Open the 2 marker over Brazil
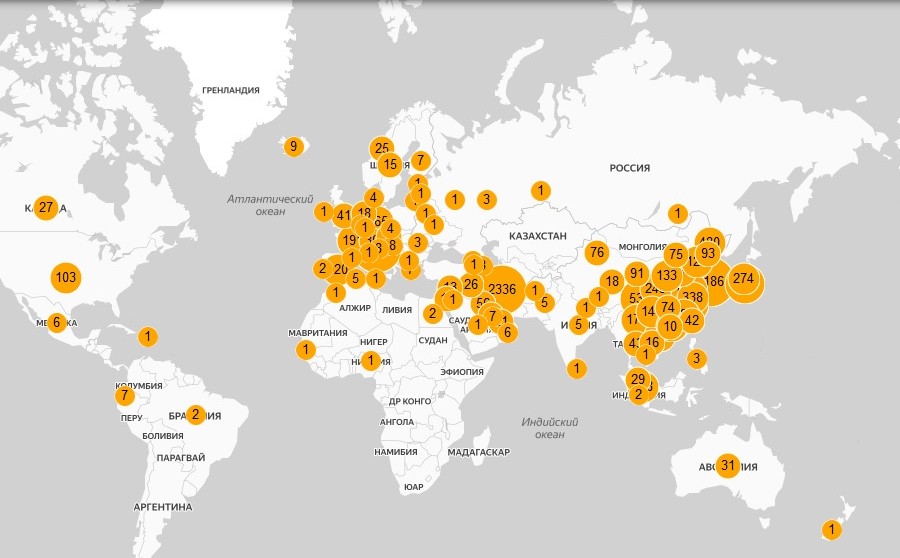The width and height of the screenshot is (900, 558). 195,414
